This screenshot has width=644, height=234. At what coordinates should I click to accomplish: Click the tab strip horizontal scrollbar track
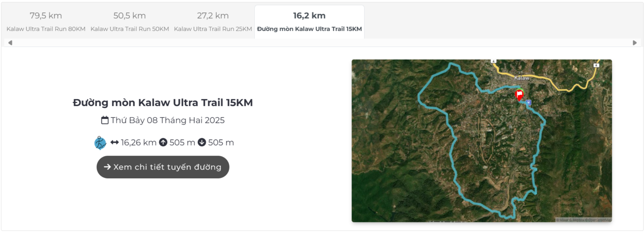pos(322,43)
